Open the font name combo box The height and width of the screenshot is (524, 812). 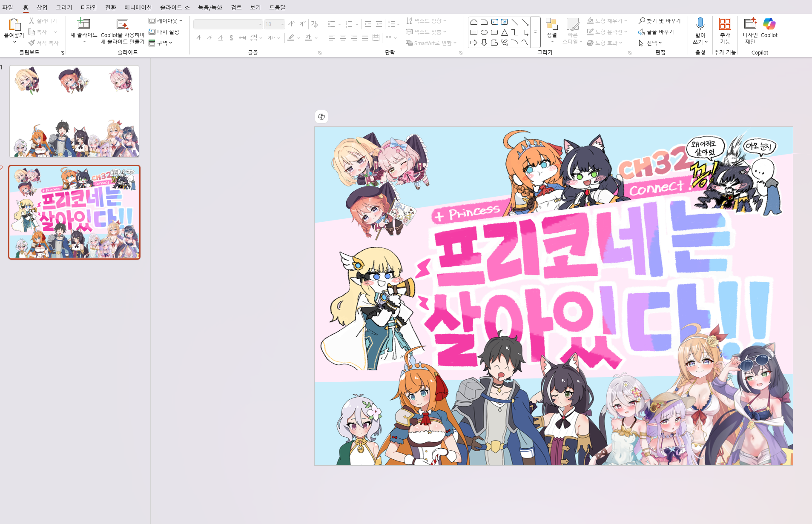pyautogui.click(x=228, y=24)
